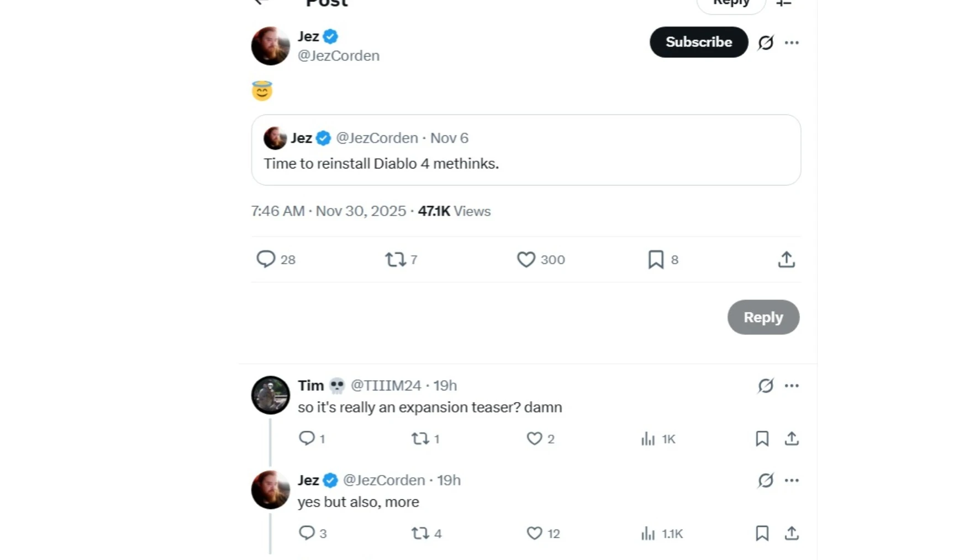Open more options on Jez's 'yes but also' reply
Screen dimensions: 980x560
click(792, 480)
